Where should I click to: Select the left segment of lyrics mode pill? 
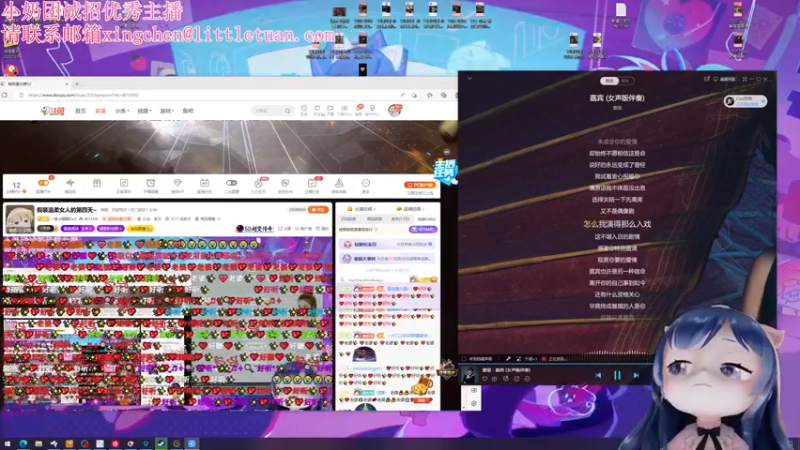(609, 81)
